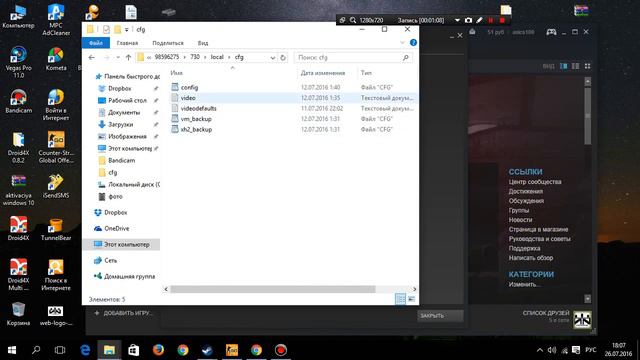This screenshot has height=360, width=640.
Task: Open the Файл ribbon tab
Action: coord(96,43)
